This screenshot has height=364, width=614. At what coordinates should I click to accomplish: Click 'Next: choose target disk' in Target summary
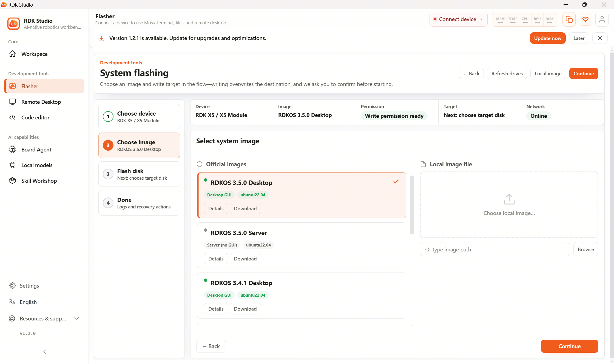click(x=474, y=115)
